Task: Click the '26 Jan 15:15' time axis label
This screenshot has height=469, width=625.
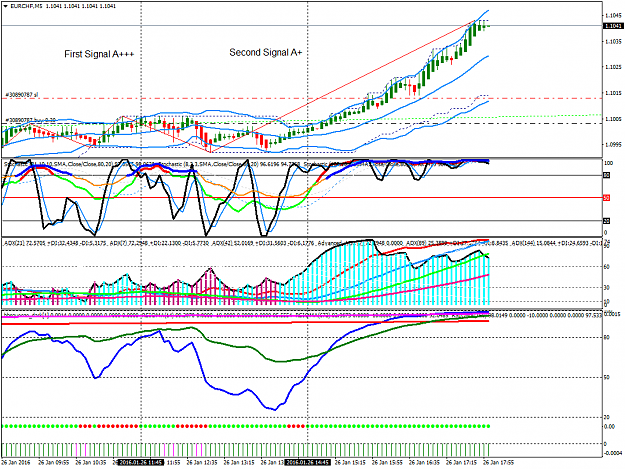Action: (x=350, y=463)
